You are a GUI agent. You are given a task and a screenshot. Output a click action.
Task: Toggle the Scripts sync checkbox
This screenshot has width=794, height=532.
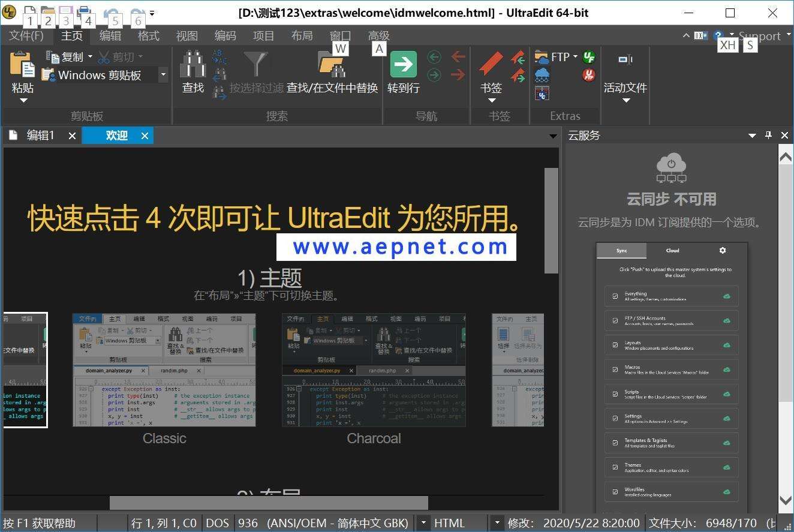pos(615,394)
